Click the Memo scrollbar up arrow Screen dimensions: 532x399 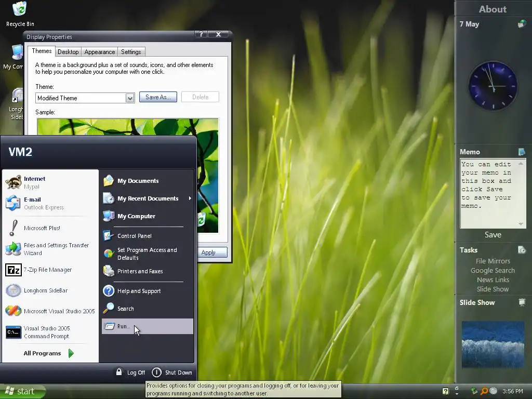[x=521, y=164]
